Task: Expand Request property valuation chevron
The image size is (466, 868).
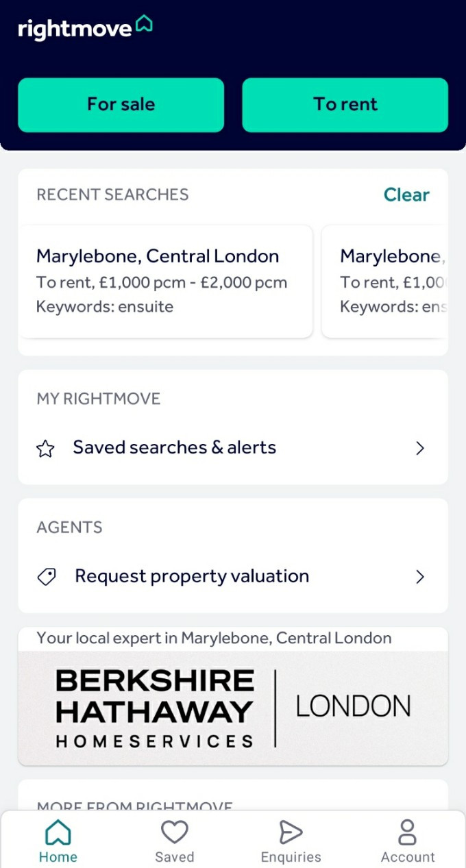Action: [420, 577]
